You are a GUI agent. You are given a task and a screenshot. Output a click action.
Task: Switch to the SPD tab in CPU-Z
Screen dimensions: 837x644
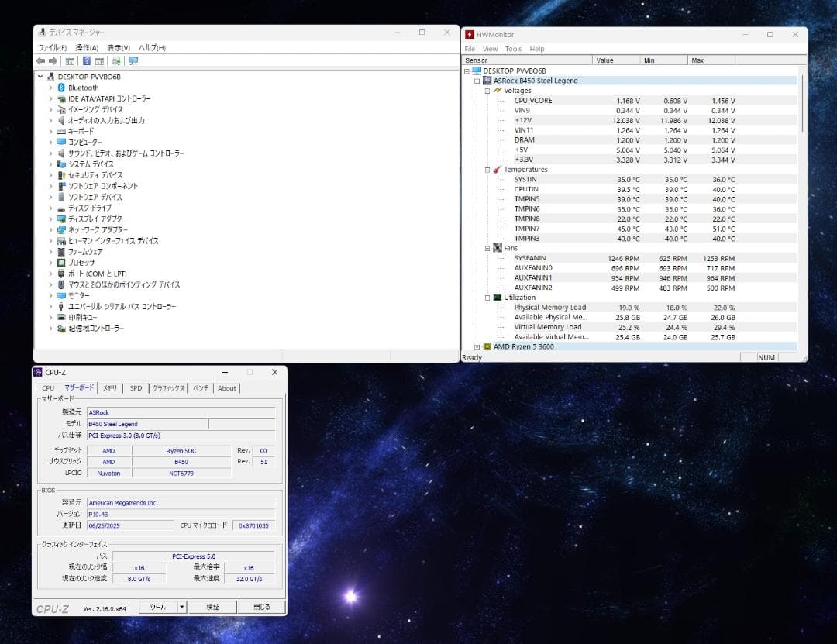[136, 388]
